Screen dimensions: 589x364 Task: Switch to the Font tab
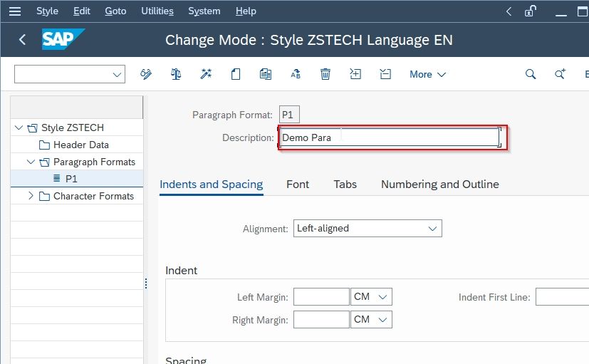click(x=298, y=184)
